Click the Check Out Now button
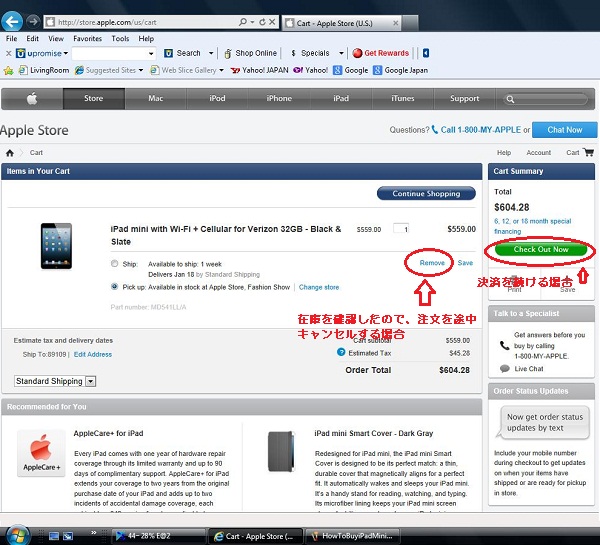 (x=541, y=250)
